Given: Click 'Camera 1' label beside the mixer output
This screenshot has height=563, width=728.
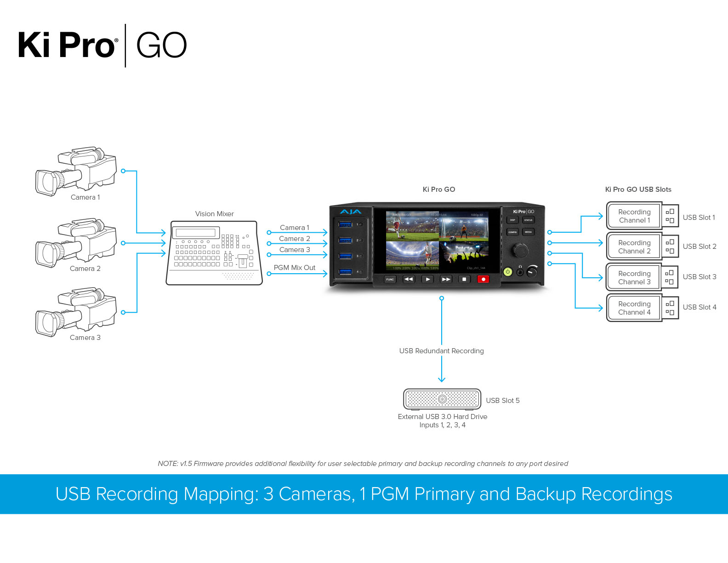Looking at the screenshot, I should click(295, 228).
